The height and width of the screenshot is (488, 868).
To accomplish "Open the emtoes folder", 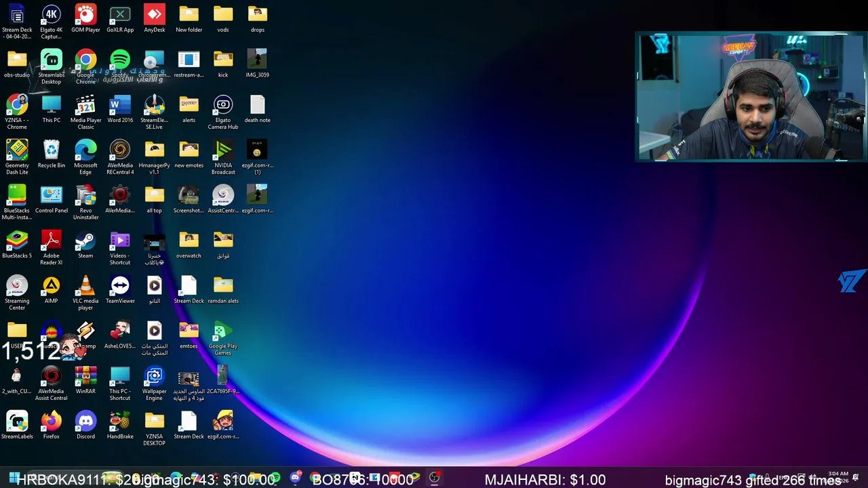I will (x=189, y=335).
